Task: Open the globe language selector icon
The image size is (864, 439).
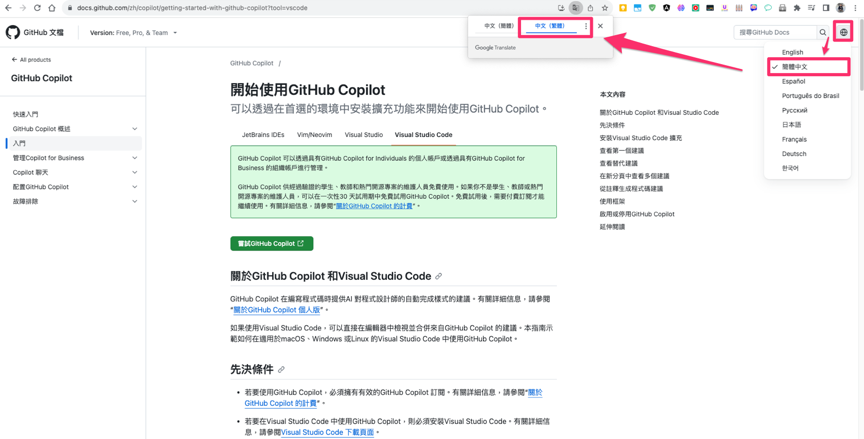Action: [x=844, y=32]
